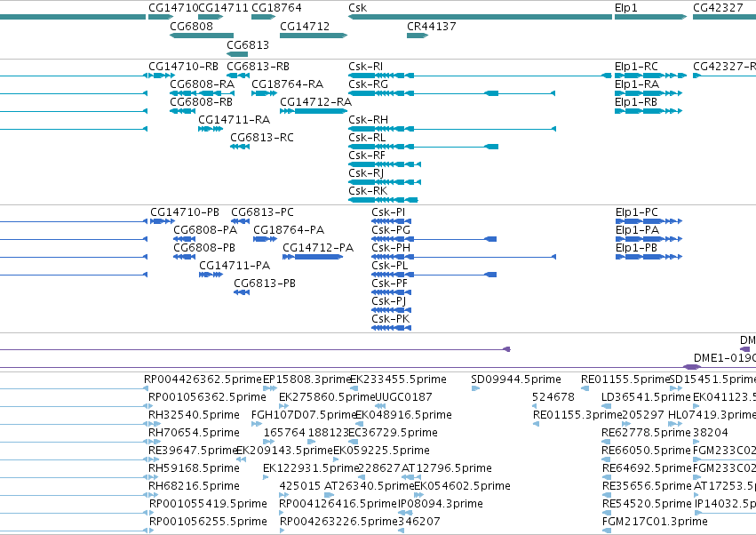The width and height of the screenshot is (756, 535).
Task: Click protein Elp1-PB
Action: [636, 248]
